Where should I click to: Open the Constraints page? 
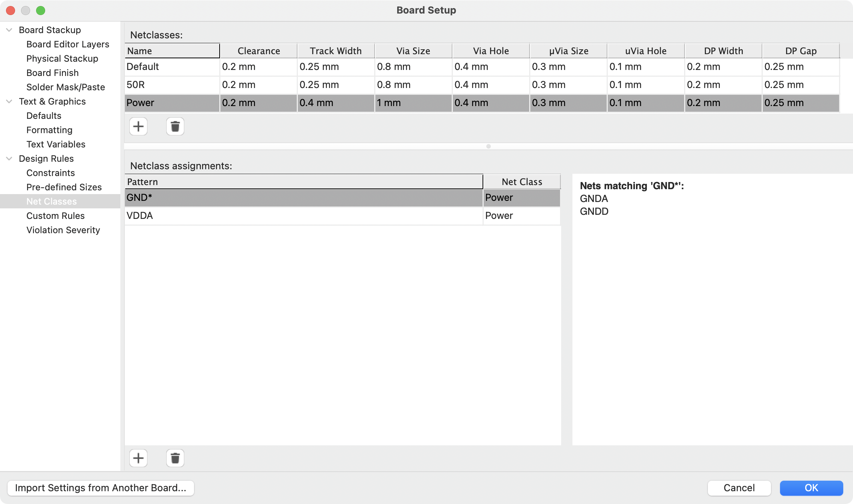pos(50,173)
